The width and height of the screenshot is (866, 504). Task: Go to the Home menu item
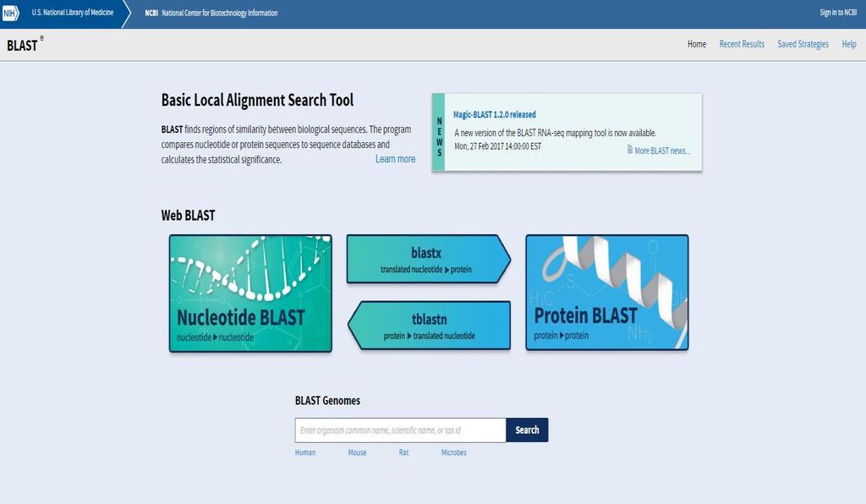point(697,44)
